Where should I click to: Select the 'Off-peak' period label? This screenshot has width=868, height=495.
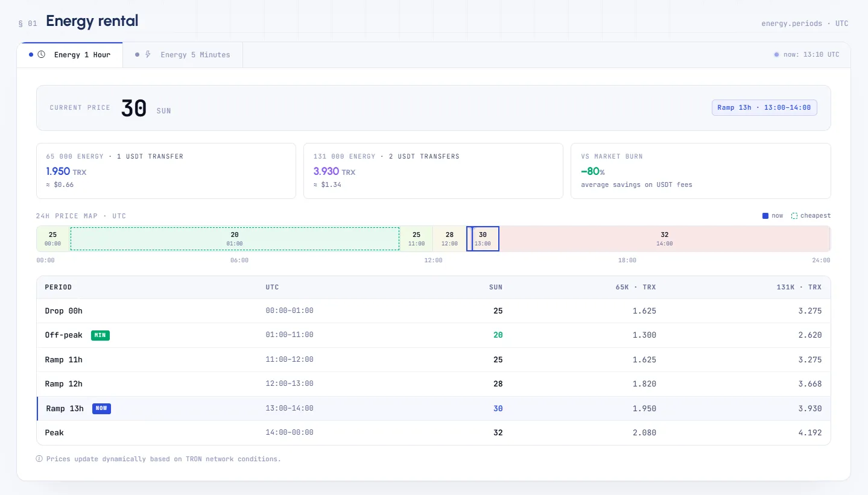click(x=63, y=335)
